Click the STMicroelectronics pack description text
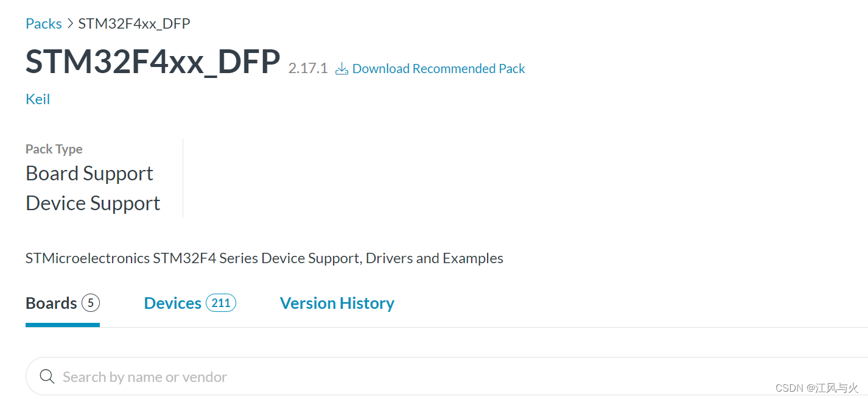Viewport: 868px width, 399px height. pyautogui.click(x=264, y=258)
